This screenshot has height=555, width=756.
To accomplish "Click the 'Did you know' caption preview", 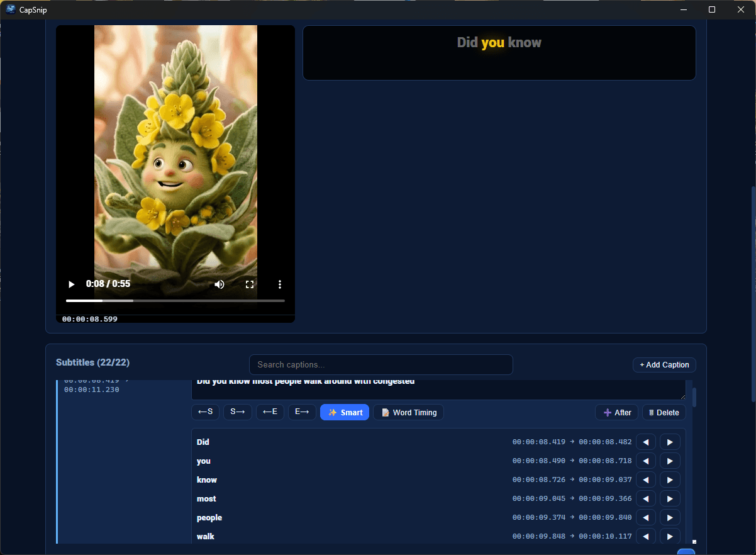I will click(x=499, y=43).
